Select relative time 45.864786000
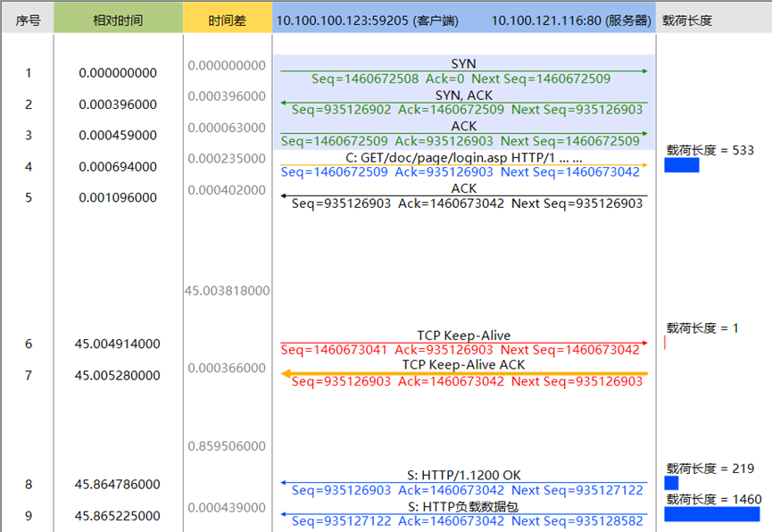 pyautogui.click(x=118, y=484)
